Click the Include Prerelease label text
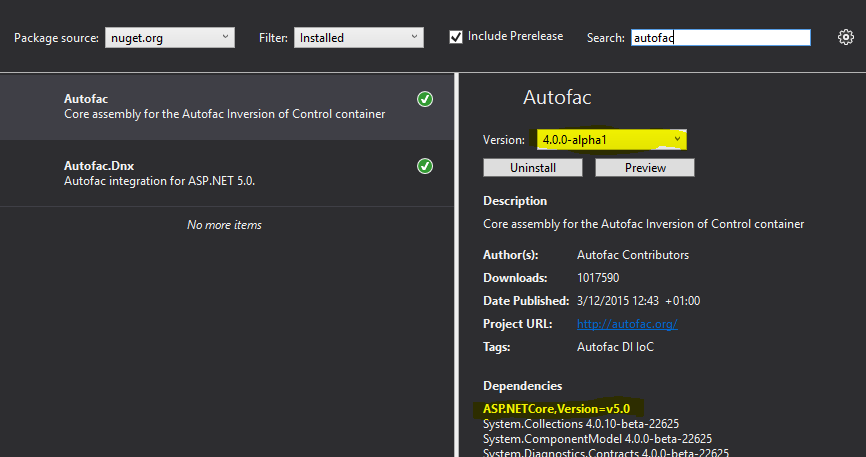 tap(515, 36)
